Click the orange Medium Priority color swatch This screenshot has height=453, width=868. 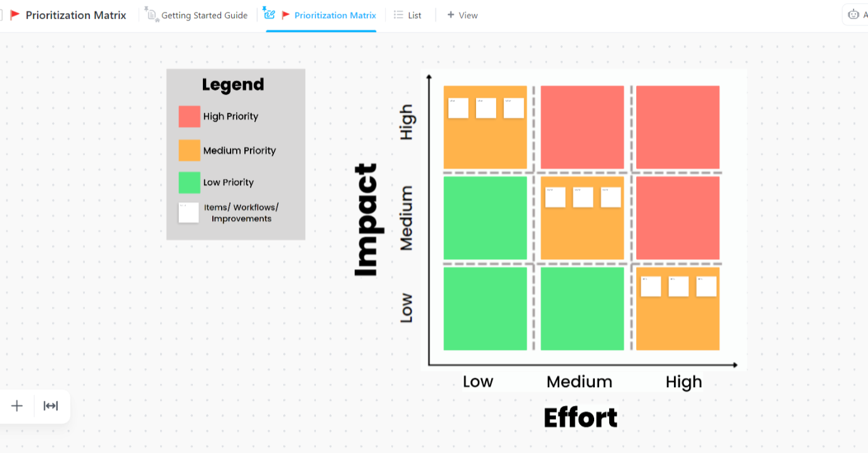click(x=189, y=150)
